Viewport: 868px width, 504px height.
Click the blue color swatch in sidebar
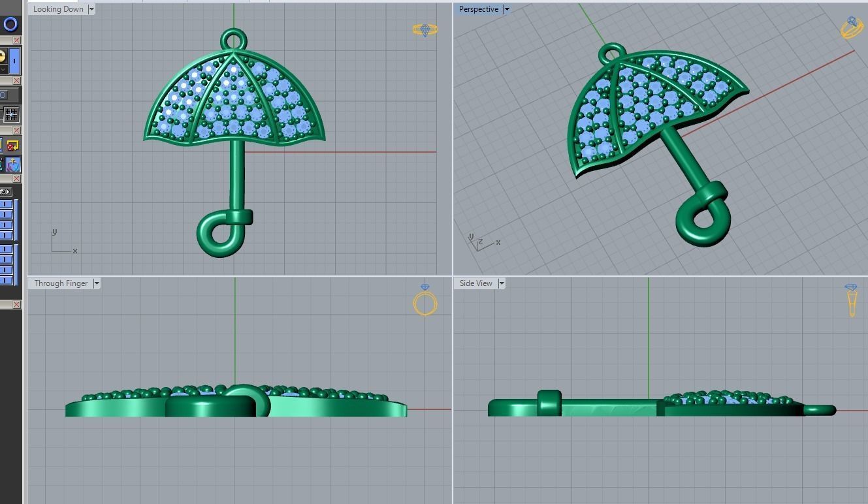point(14,62)
